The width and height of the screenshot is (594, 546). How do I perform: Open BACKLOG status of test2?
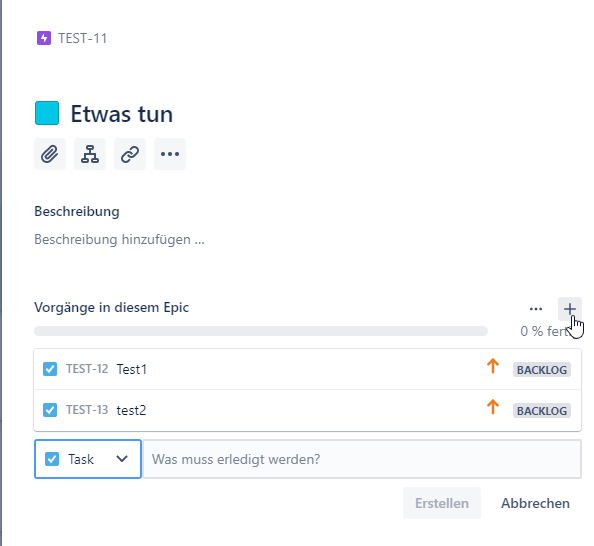(x=542, y=411)
